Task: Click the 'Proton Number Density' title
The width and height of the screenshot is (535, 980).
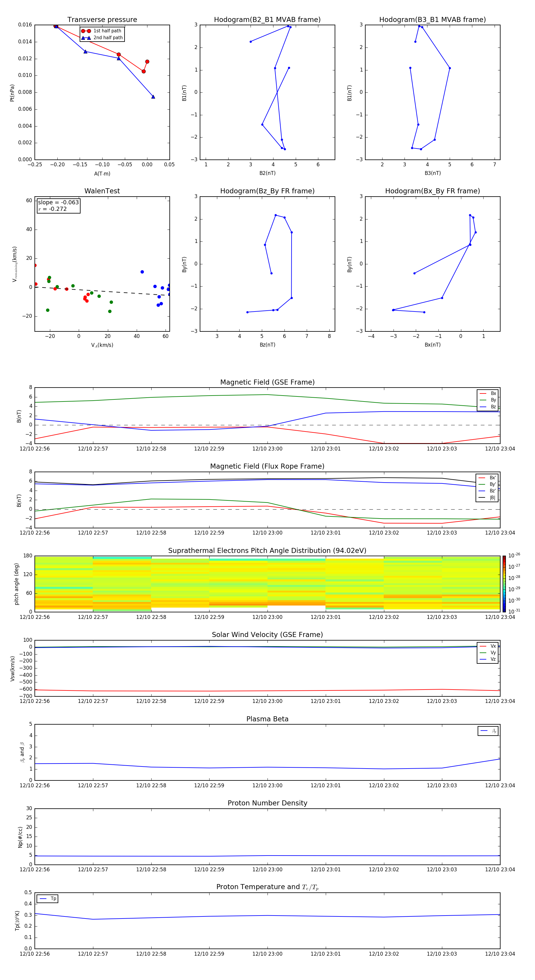Action: (267, 803)
